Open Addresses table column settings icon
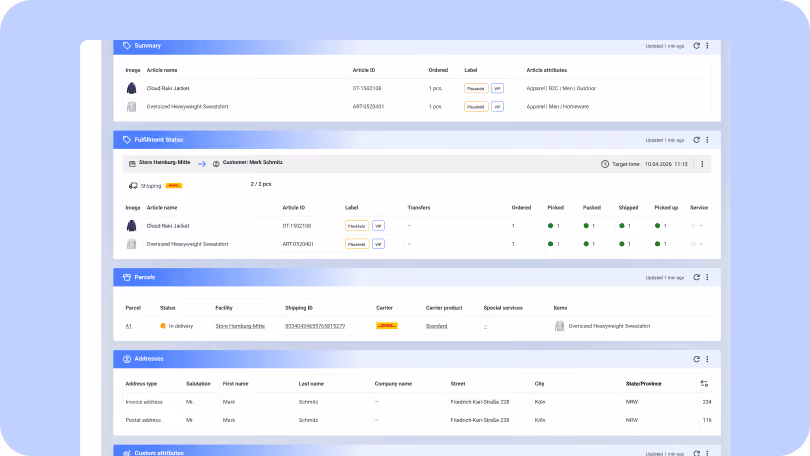810x456 pixels. click(704, 384)
